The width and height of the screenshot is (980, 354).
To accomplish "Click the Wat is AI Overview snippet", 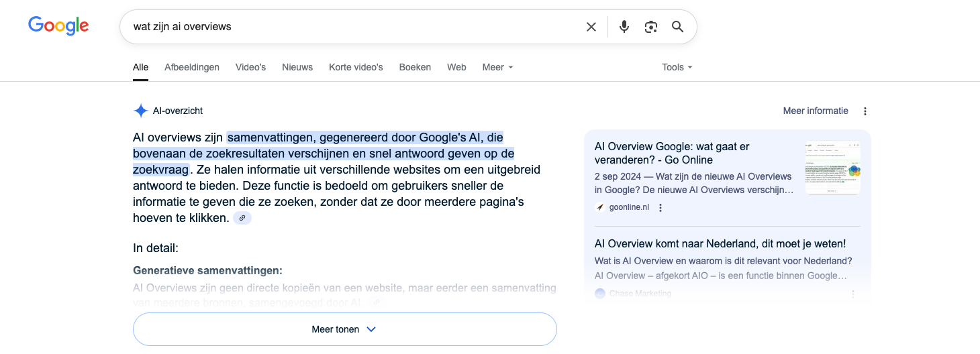I will click(x=723, y=268).
